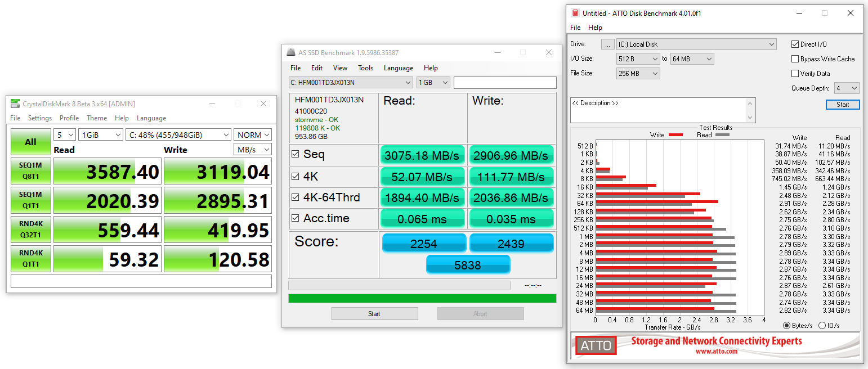Screen dimensions: 868x369
Task: Click the drive browse ellipsis button in ATTO
Action: [x=607, y=44]
